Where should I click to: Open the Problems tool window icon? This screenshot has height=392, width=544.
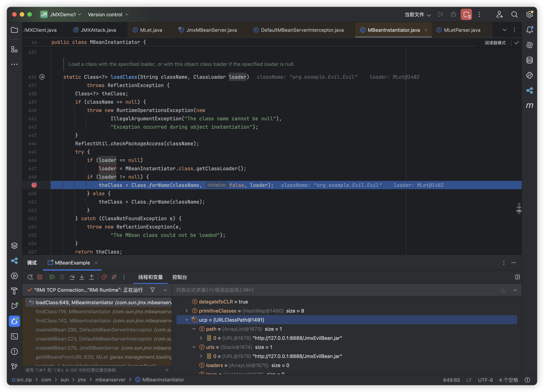14,351
